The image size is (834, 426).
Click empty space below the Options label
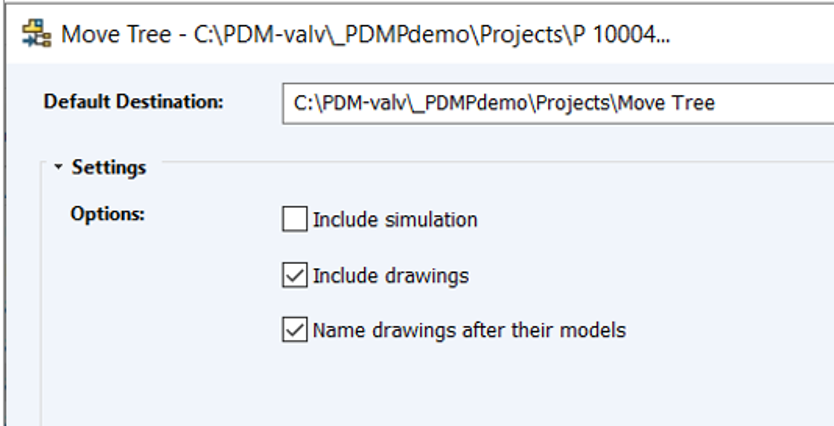[x=108, y=300]
